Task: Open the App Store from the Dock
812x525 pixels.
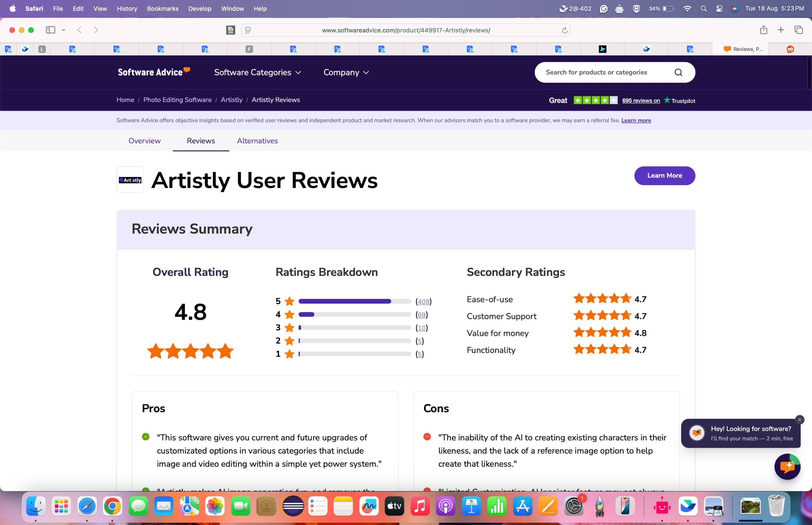Action: (522, 506)
